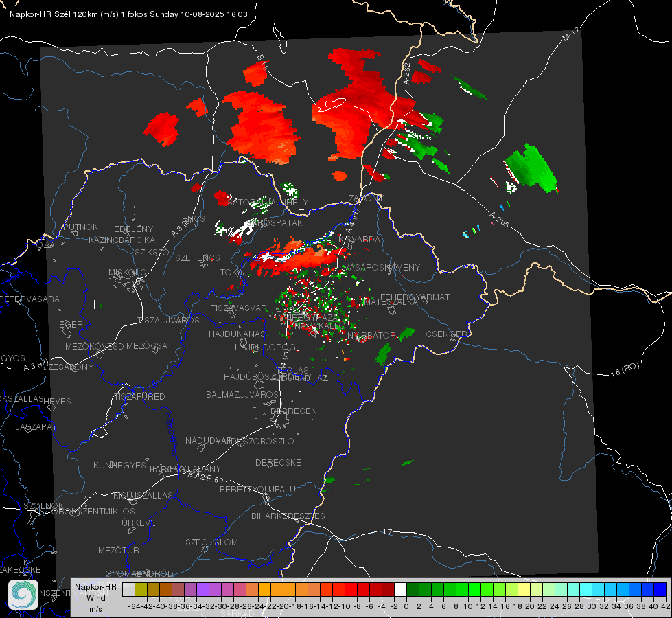Click the CSENGER label
Viewport: 672px width, 618px height.
tap(446, 334)
